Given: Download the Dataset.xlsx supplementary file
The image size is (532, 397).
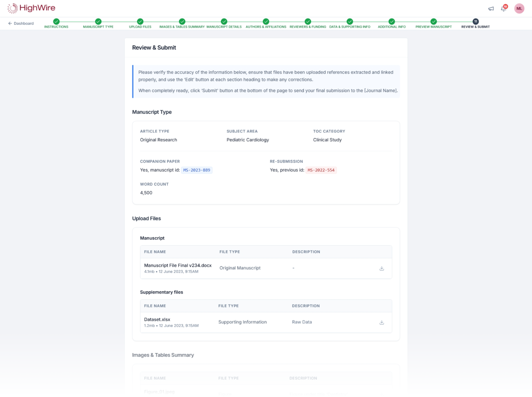Looking at the screenshot, I should (x=382, y=322).
